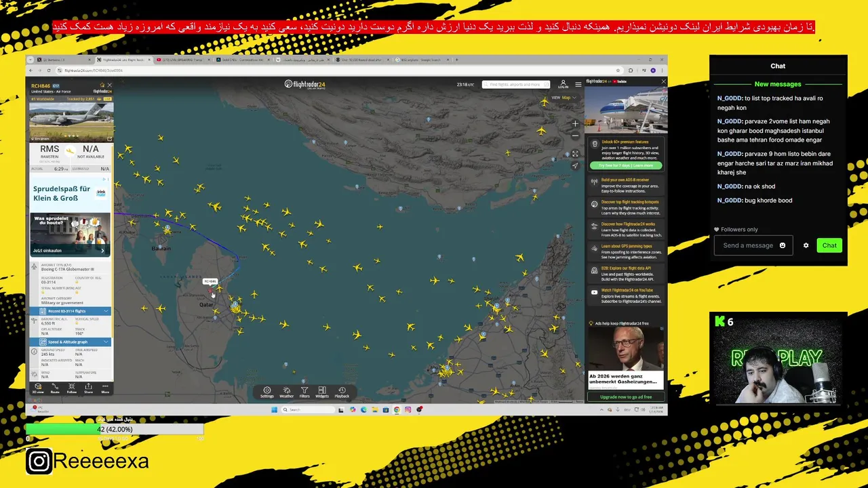Open Build your own ADS-B receiver link
This screenshot has width=868, height=488.
pyautogui.click(x=625, y=186)
